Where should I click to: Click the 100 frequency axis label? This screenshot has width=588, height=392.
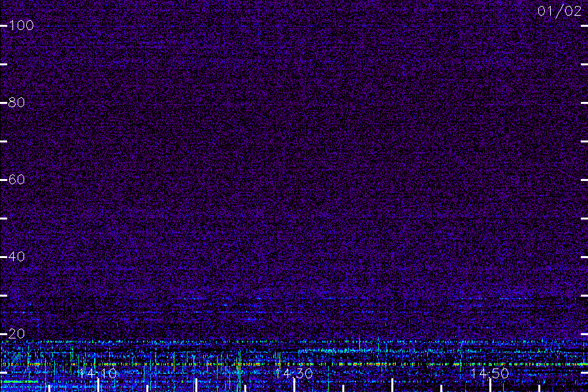click(22, 25)
